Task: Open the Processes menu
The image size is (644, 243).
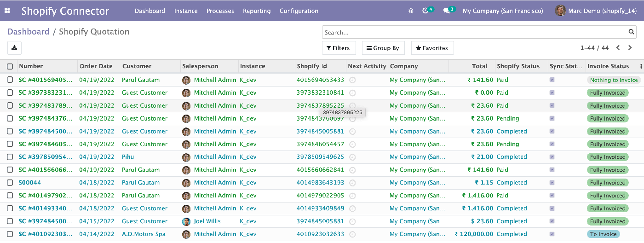Action: [220, 11]
